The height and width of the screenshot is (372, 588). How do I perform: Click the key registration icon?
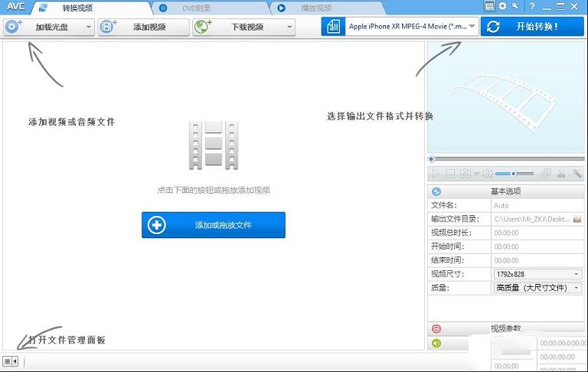(x=515, y=6)
